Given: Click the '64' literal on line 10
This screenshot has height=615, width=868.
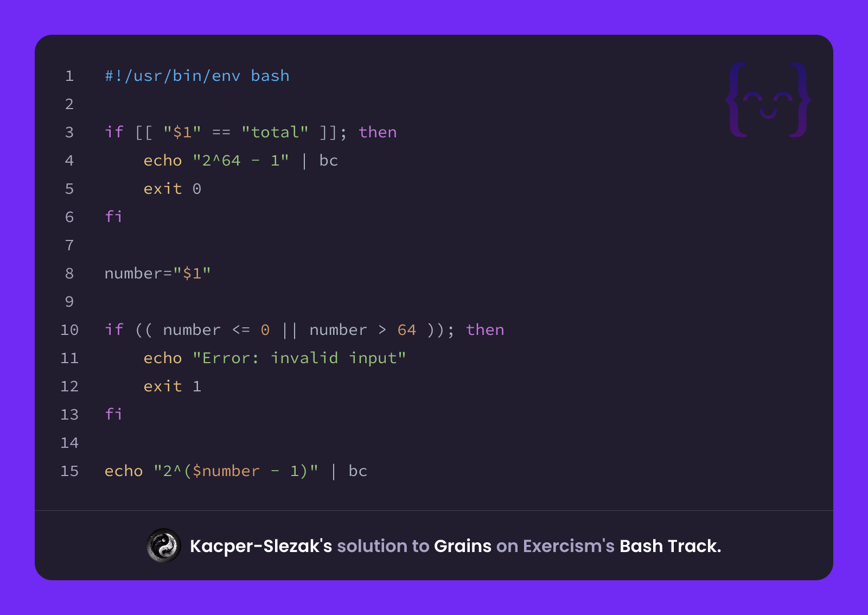Looking at the screenshot, I should (407, 330).
